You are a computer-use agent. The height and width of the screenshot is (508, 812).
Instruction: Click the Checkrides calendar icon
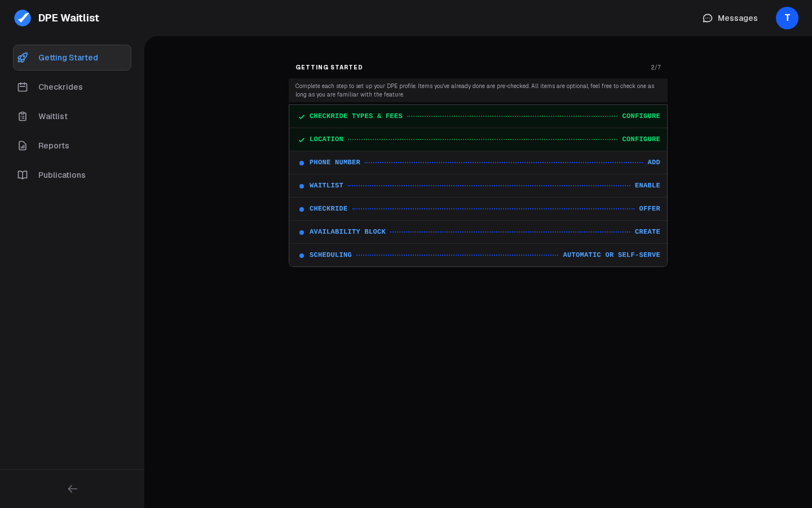[x=23, y=87]
